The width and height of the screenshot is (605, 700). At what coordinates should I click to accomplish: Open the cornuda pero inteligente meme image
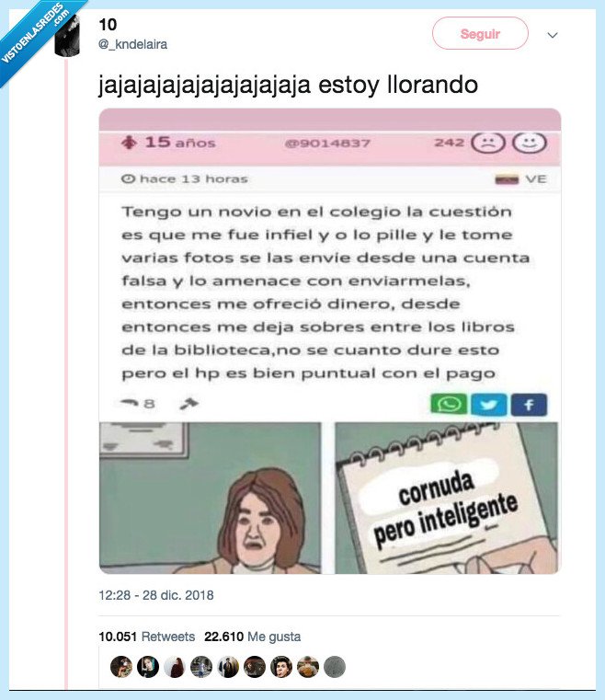447,498
